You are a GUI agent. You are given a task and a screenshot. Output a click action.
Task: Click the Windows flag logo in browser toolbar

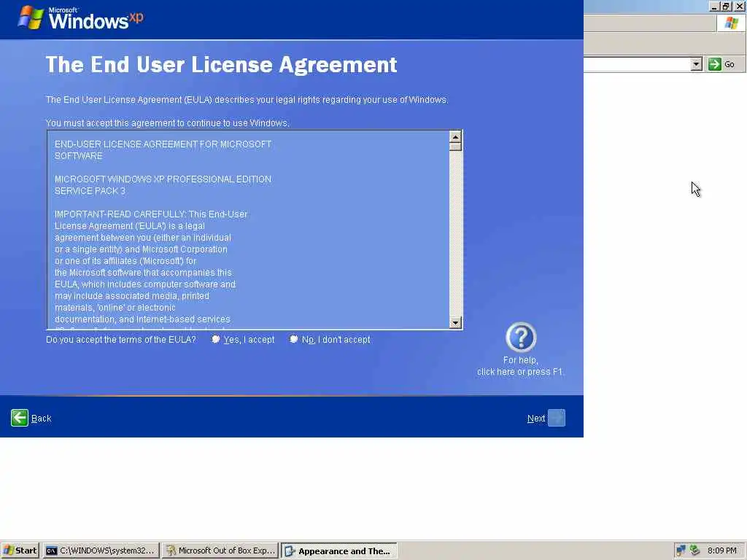[x=731, y=23]
